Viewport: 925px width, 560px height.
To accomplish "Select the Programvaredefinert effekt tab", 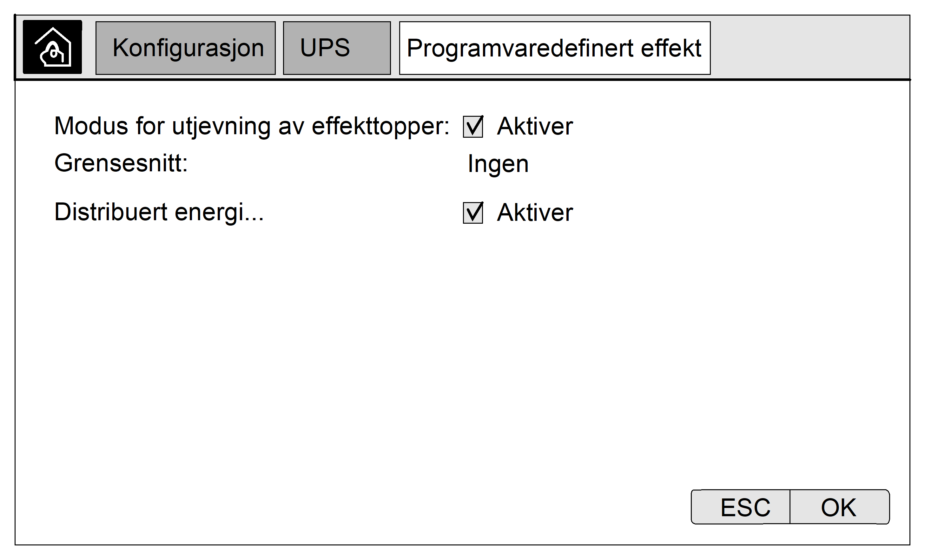I will point(554,48).
